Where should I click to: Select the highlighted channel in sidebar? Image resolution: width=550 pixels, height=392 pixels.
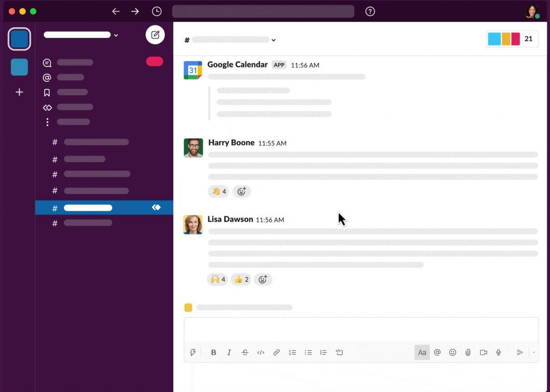click(88, 208)
